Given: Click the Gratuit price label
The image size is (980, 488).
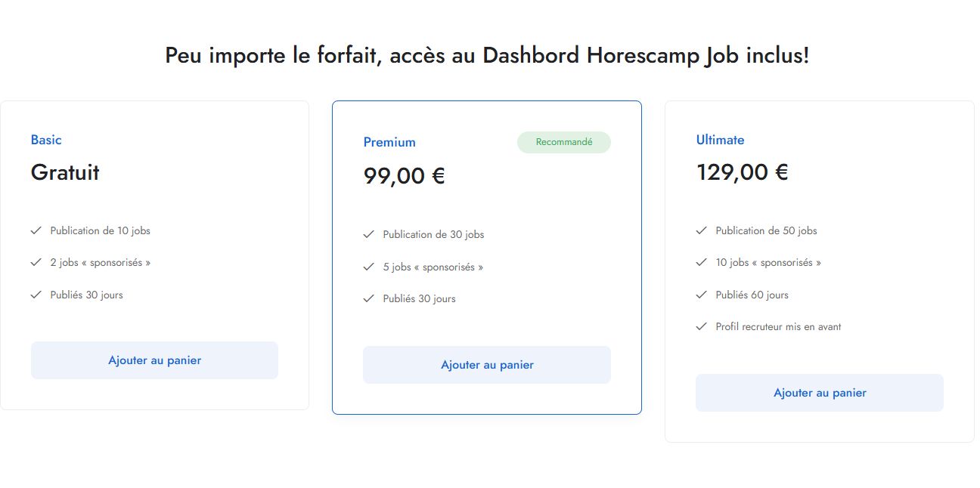Looking at the screenshot, I should [65, 172].
